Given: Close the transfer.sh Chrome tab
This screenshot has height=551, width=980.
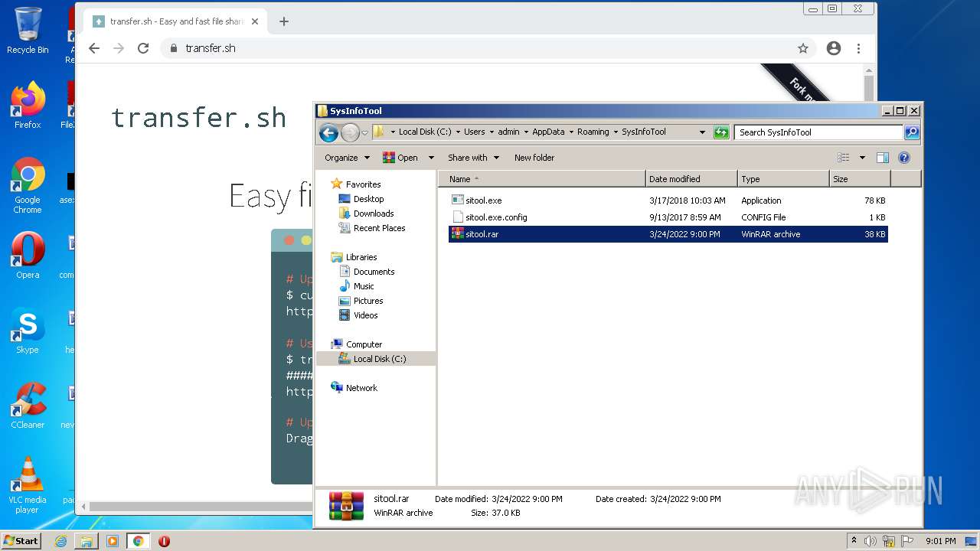Looking at the screenshot, I should 255,21.
